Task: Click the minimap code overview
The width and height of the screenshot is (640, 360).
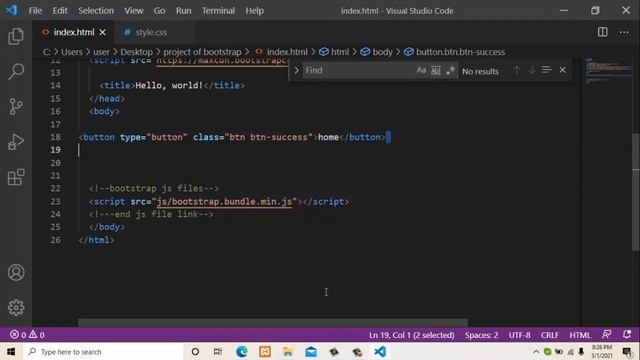Action: (608, 71)
